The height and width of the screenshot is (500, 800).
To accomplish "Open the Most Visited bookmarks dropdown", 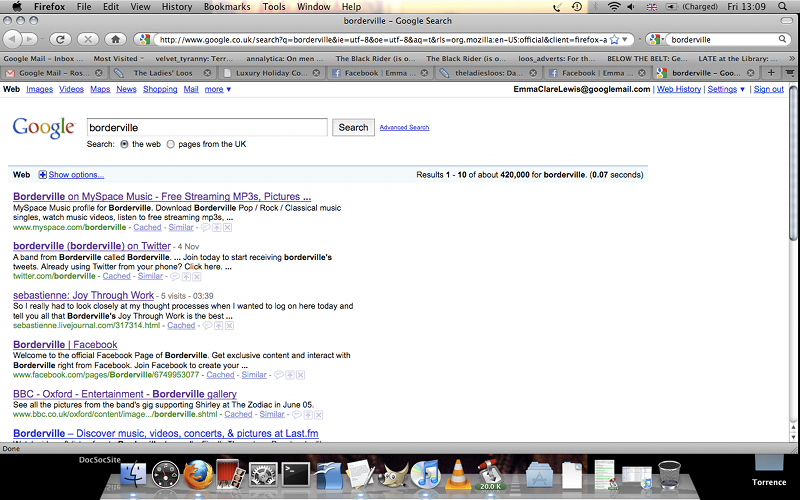I will (118, 59).
